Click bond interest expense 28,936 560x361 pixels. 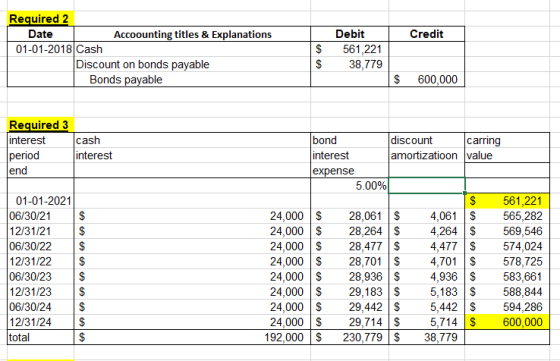[350, 277]
